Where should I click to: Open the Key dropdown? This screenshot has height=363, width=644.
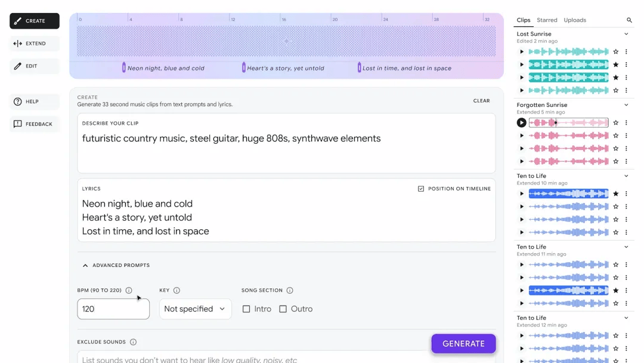click(195, 309)
